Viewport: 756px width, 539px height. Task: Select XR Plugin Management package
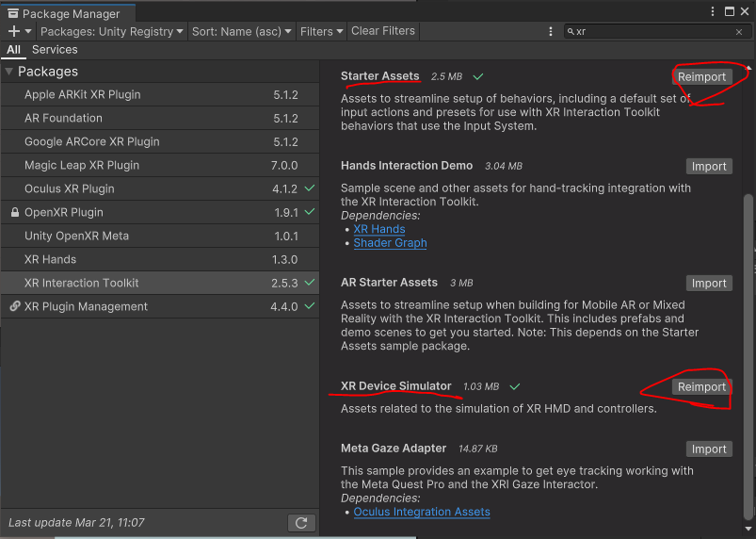[x=160, y=306]
